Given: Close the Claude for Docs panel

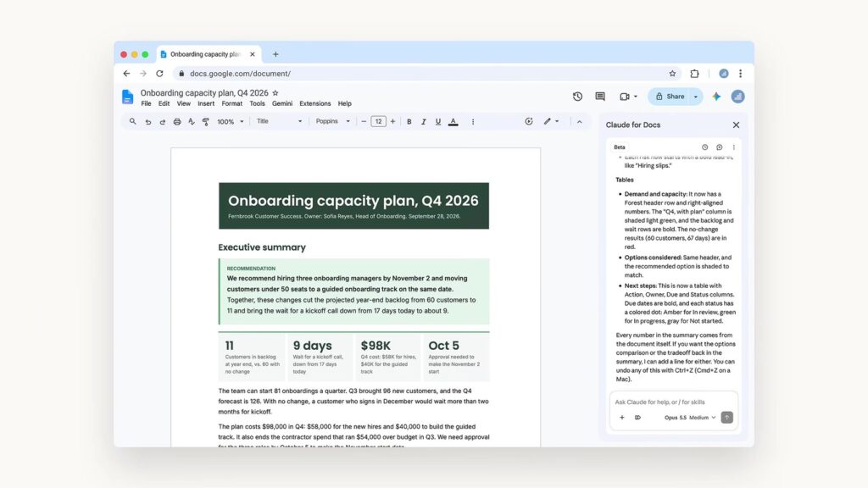Looking at the screenshot, I should (736, 125).
